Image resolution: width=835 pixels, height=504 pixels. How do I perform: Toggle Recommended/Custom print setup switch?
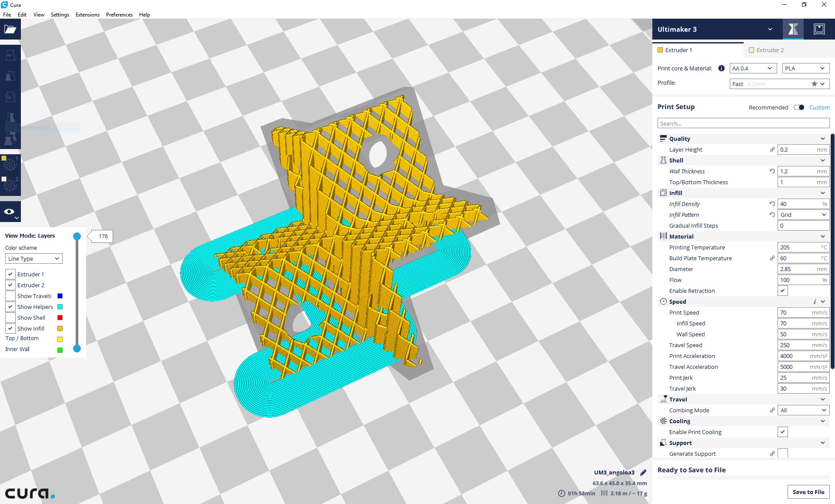point(799,107)
